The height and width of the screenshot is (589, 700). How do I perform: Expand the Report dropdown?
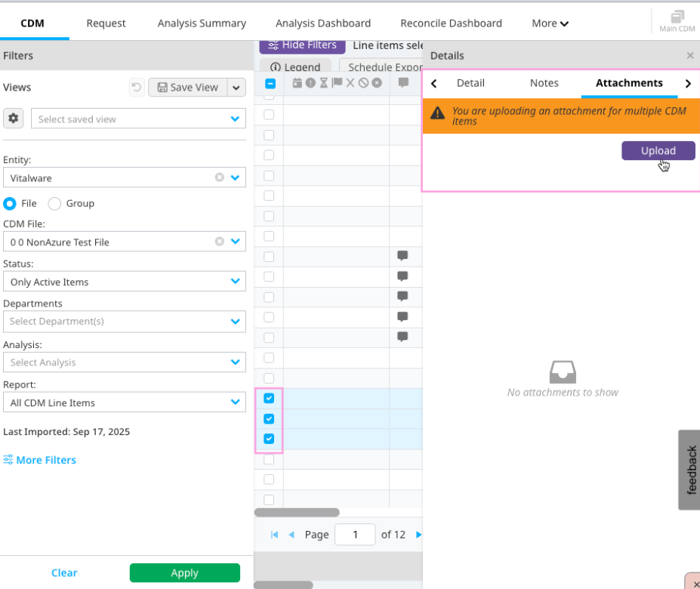coord(234,402)
